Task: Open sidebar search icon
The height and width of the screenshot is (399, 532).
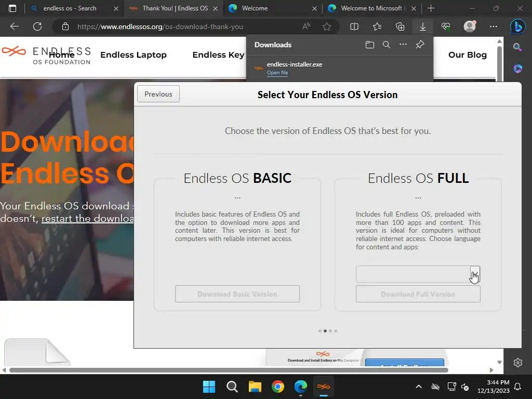Action: (x=517, y=47)
